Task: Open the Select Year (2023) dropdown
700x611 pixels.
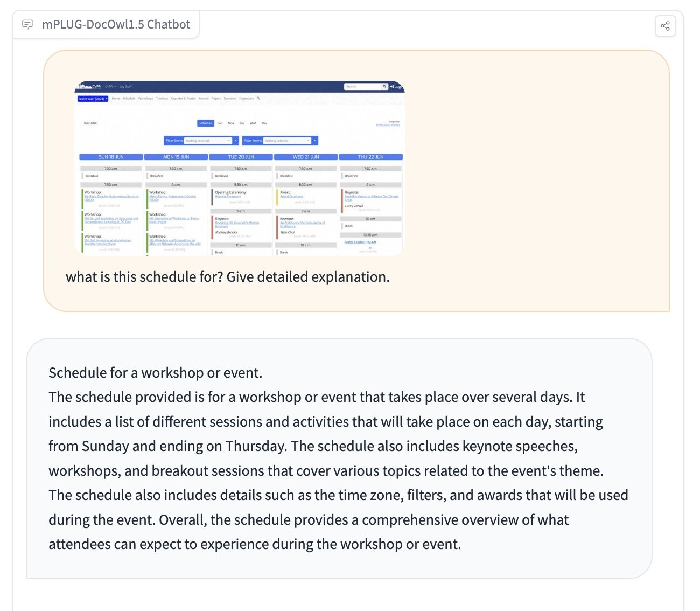Action: point(93,99)
